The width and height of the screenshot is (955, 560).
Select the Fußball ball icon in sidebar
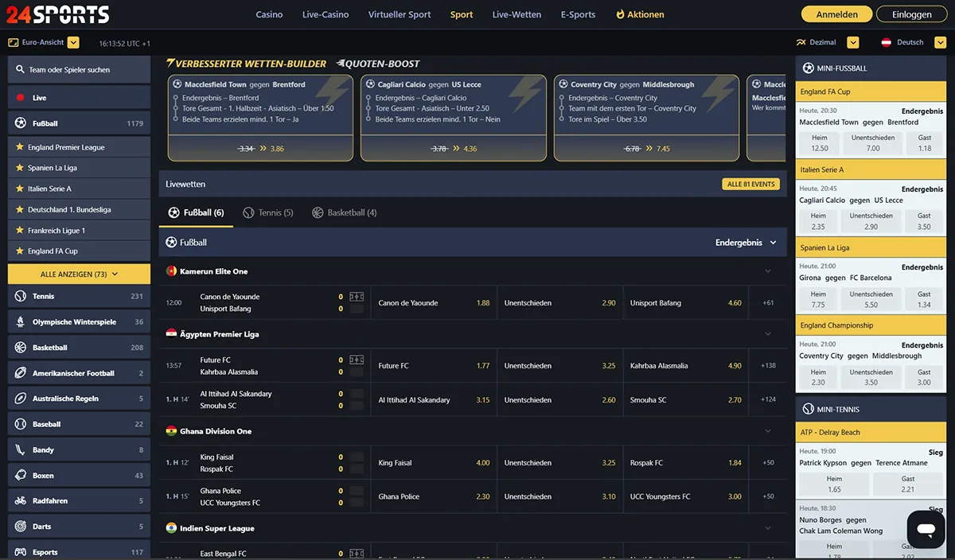pos(21,123)
